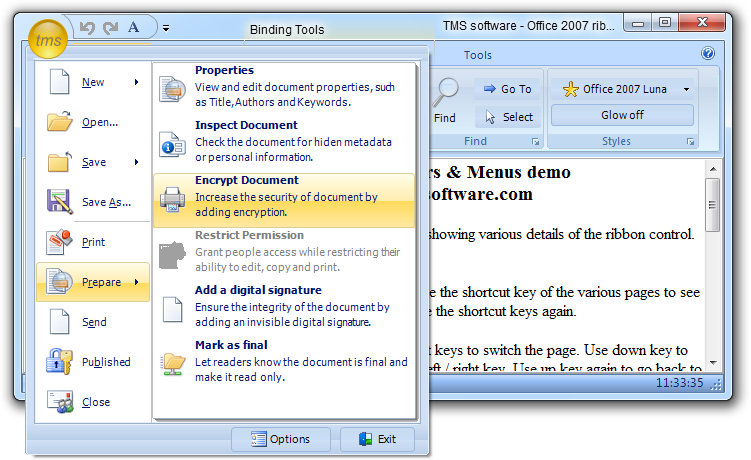Click the Styles group caption
The width and height of the screenshot is (751, 460).
[616, 141]
